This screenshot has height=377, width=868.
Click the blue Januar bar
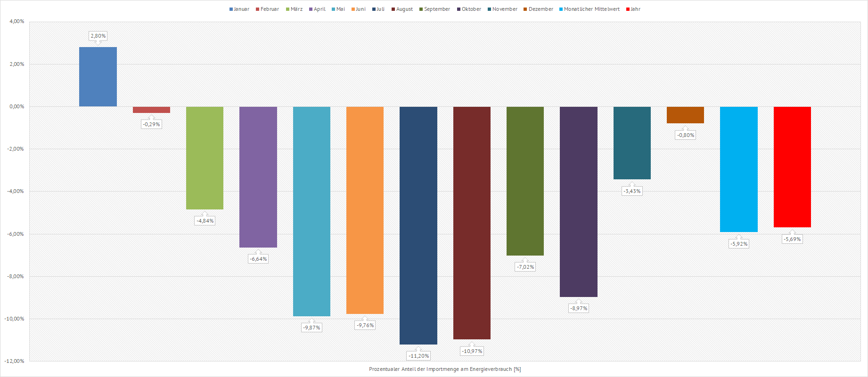point(98,77)
